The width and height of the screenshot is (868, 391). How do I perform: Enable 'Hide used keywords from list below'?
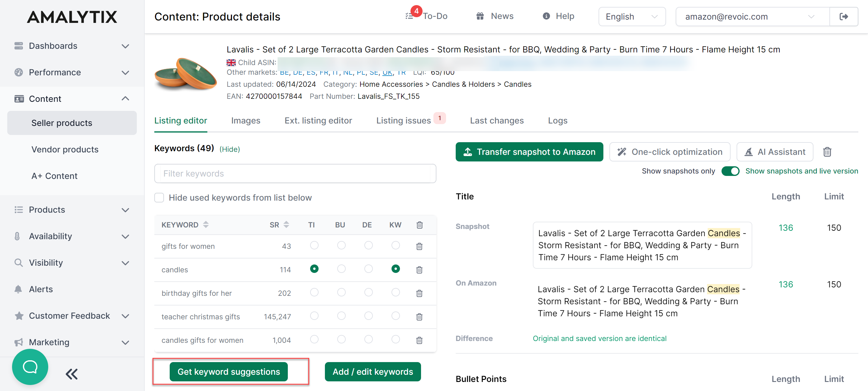159,197
